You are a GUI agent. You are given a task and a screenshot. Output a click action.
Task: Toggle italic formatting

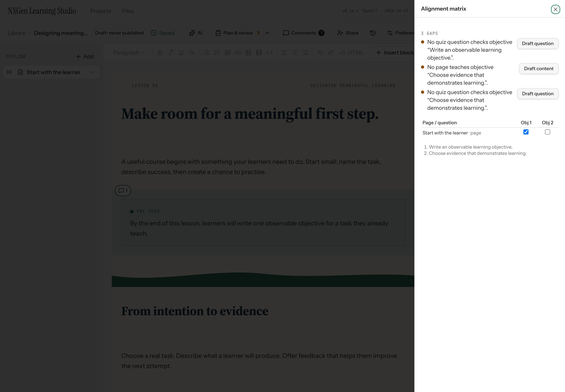tap(170, 53)
